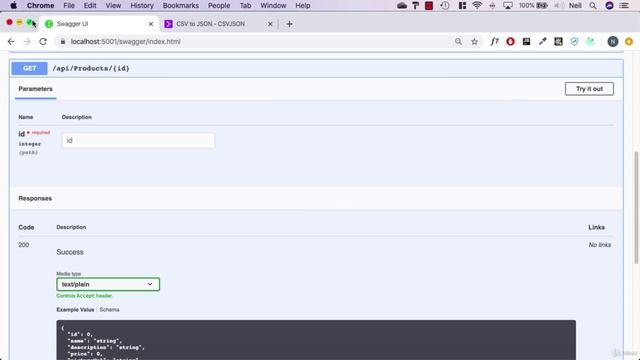Open the black image extension icon
Image resolution: width=640 pixels, height=360 pixels.
pyautogui.click(x=526, y=42)
